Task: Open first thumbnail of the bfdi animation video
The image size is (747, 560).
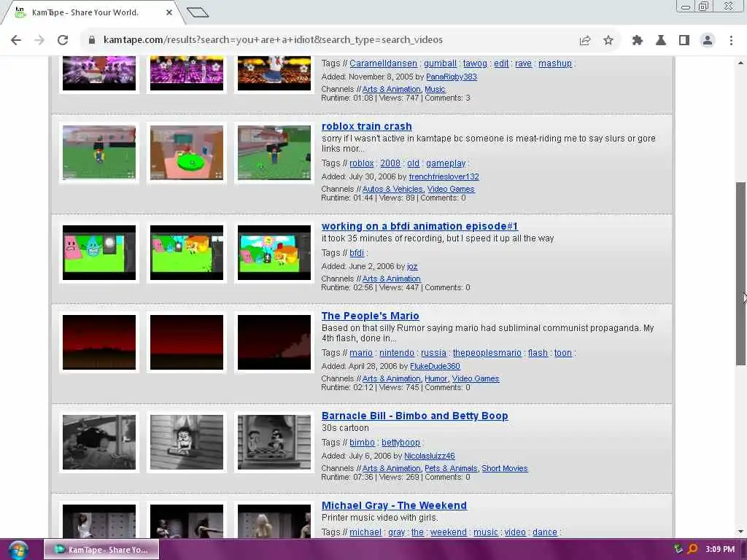Action: [99, 252]
